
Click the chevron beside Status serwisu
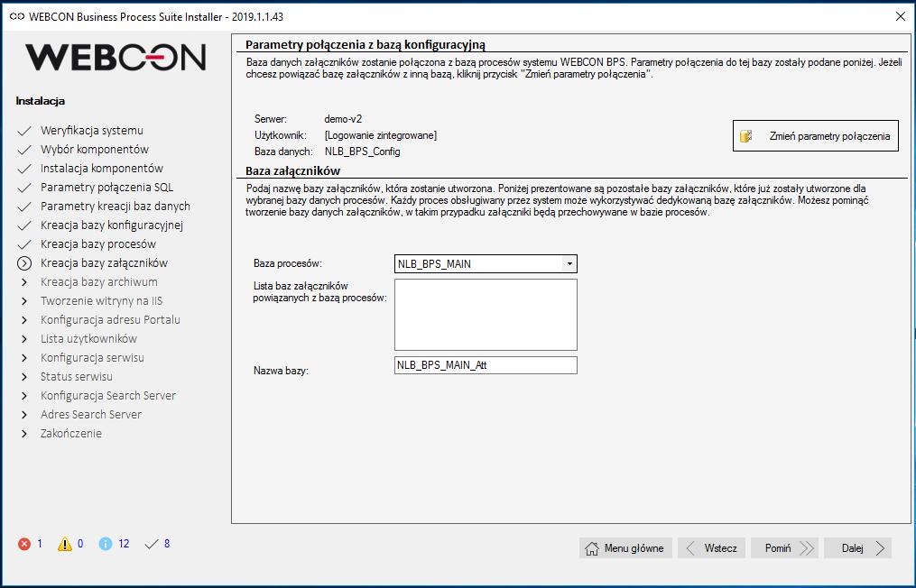point(24,377)
